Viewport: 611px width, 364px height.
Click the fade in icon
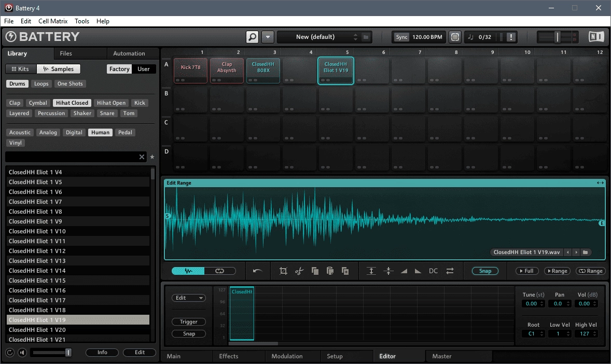[404, 271]
